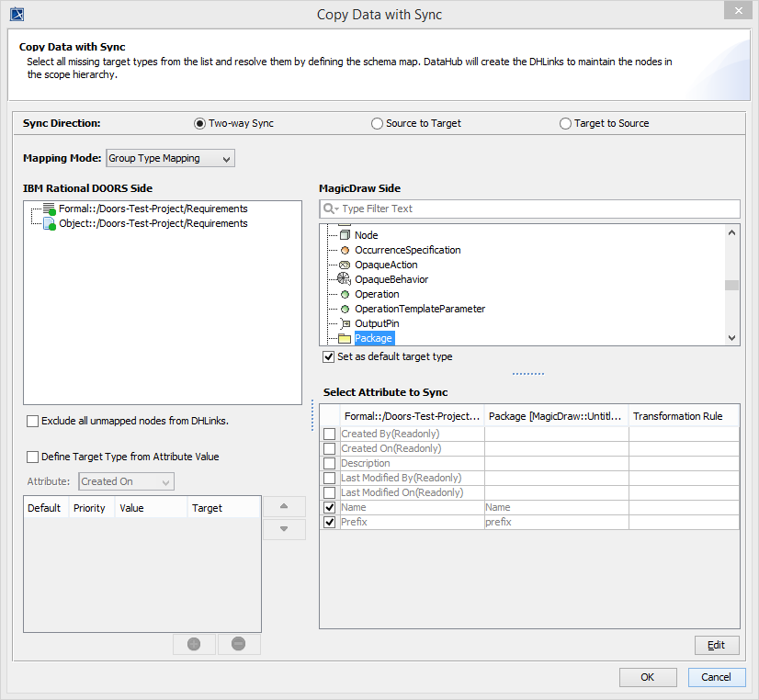Open the Mapping Mode dropdown

pos(171,158)
